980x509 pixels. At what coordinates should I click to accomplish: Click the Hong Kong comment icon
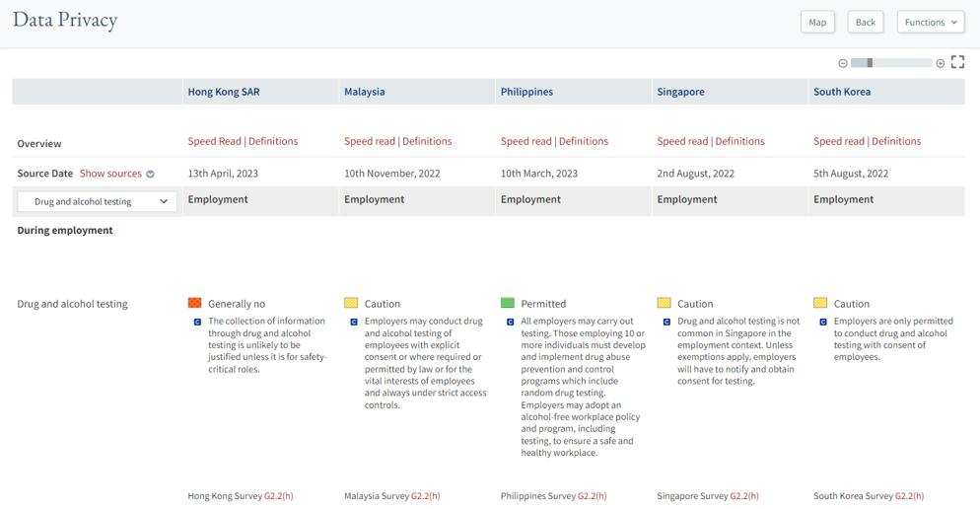[197, 322]
